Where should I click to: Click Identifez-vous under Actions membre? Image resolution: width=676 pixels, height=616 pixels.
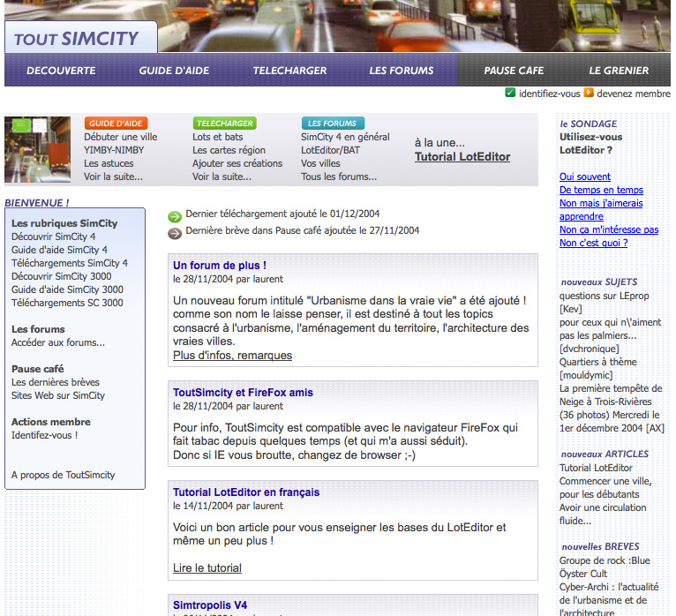44,435
